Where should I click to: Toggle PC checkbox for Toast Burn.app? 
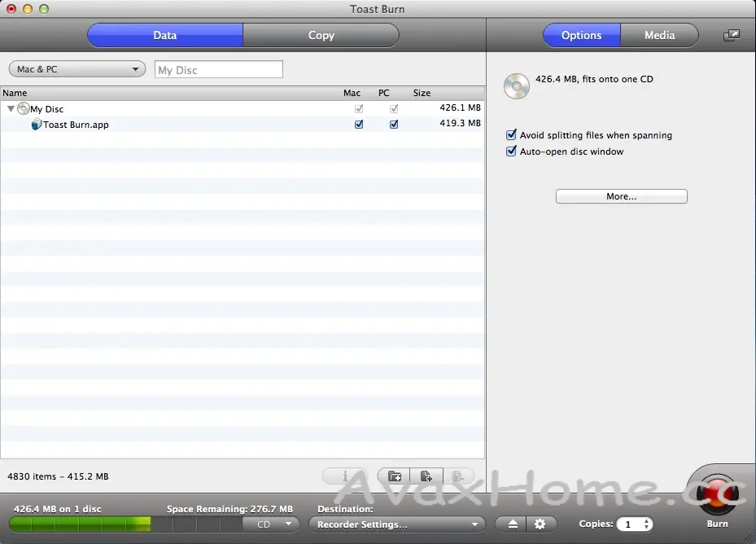[394, 124]
